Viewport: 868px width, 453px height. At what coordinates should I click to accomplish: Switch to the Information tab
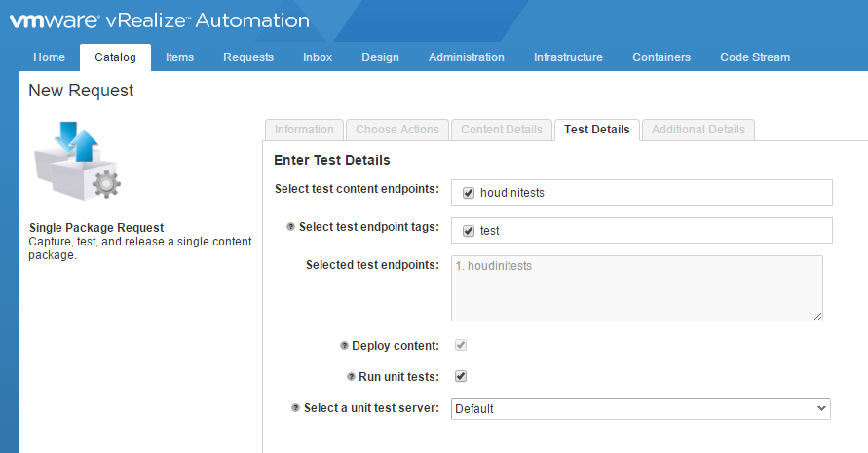304,130
